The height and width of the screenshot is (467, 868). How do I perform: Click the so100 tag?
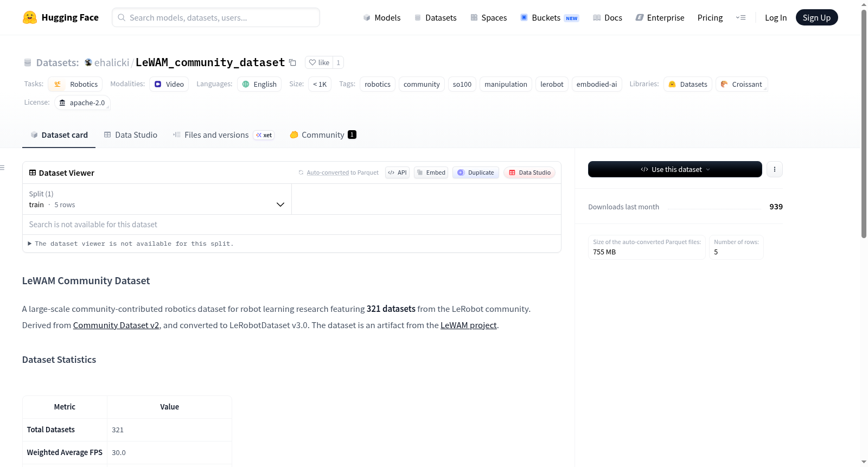(462, 84)
